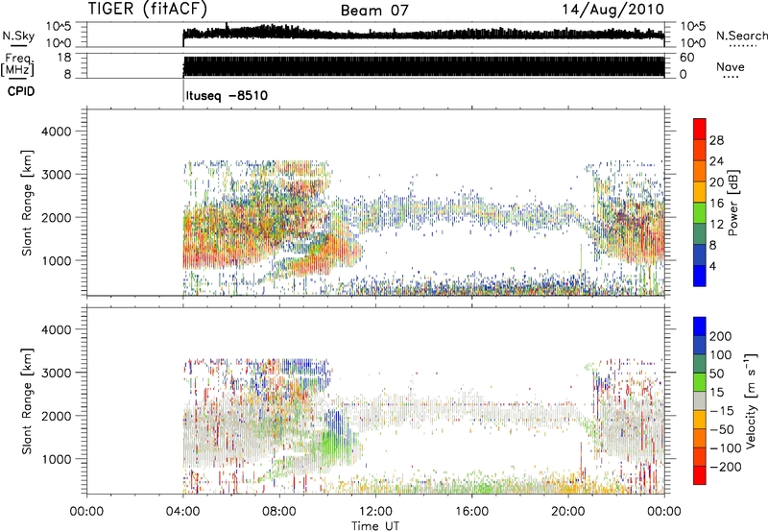The image size is (768, 532).
Task: Select the red top segment of Power colorbar
Action: point(700,129)
